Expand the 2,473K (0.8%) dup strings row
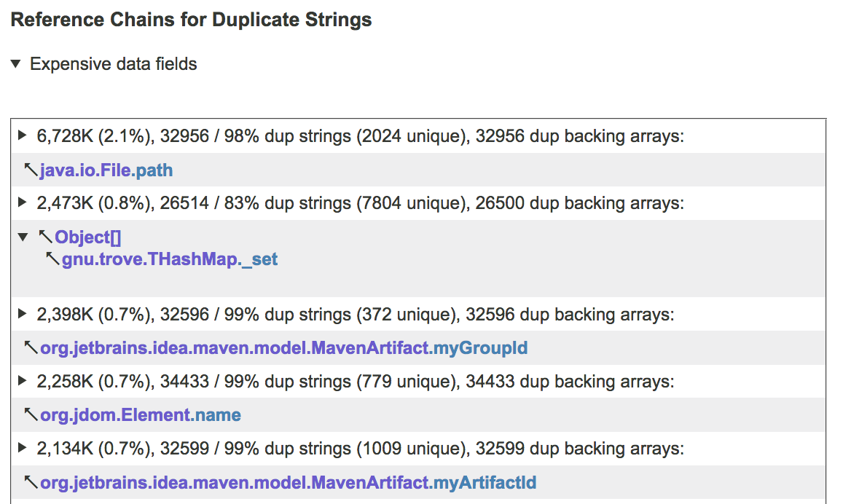Image resolution: width=851 pixels, height=504 pixels. coord(22,202)
